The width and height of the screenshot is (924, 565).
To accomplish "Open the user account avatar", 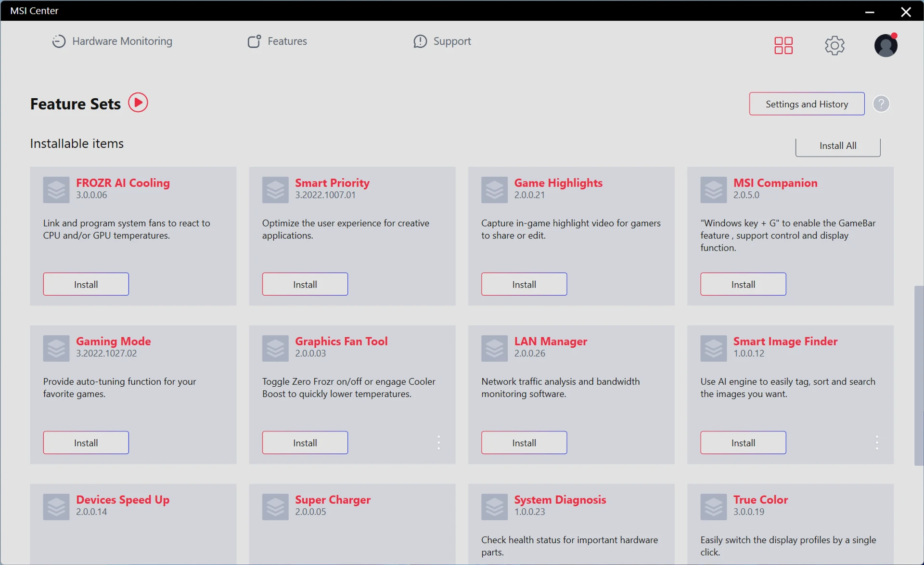I will (885, 45).
